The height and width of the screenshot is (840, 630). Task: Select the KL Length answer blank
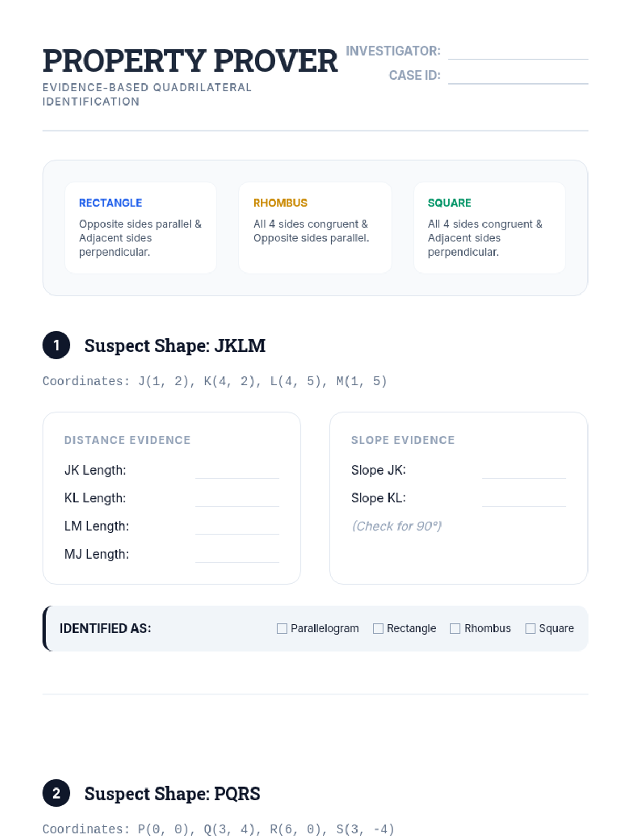click(237, 498)
